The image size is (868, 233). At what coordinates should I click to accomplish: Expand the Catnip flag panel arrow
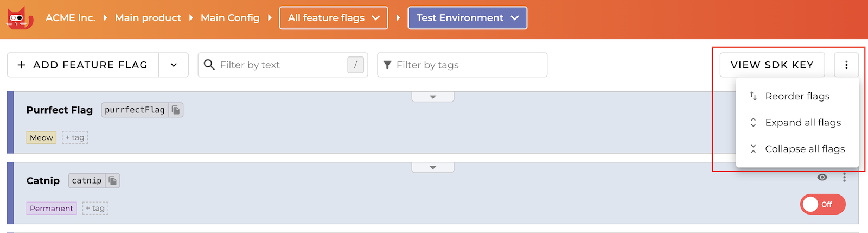point(433,167)
